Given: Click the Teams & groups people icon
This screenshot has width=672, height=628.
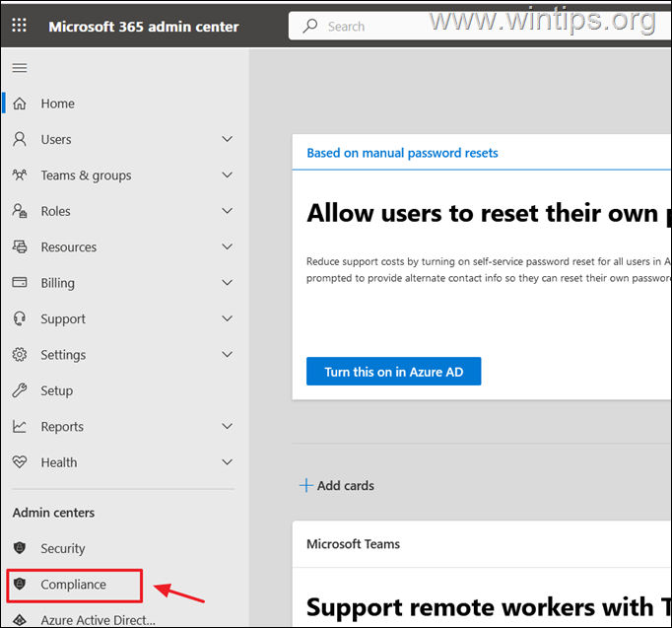Looking at the screenshot, I should 20,174.
